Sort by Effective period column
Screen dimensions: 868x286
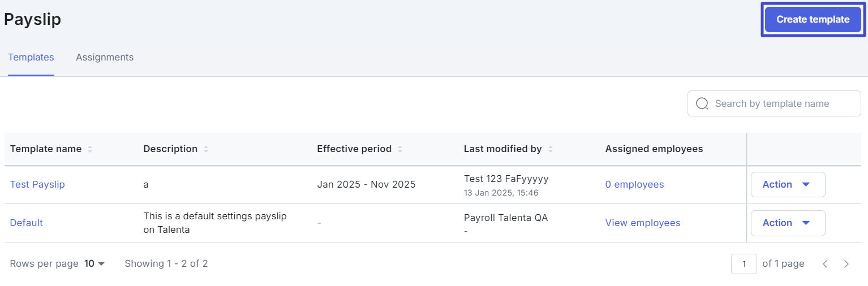point(400,149)
